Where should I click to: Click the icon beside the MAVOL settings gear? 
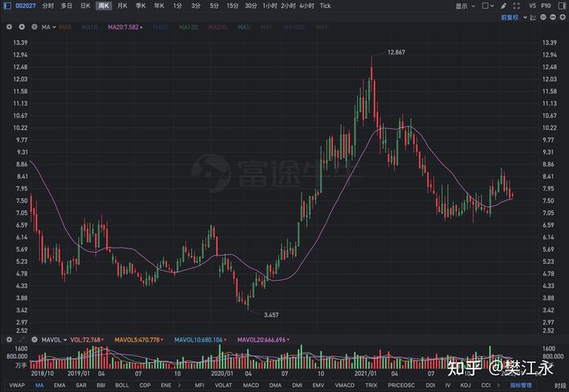pos(21,340)
